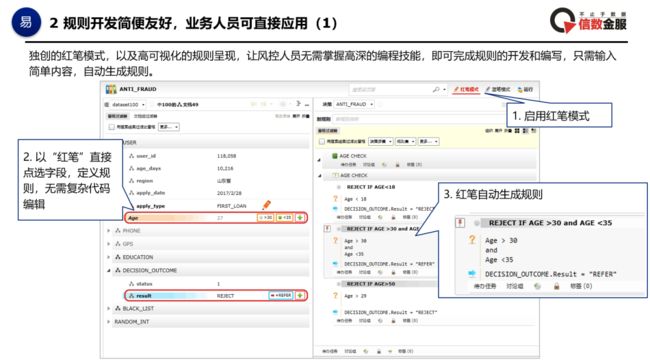Click the green plus on result row
The height and width of the screenshot is (364, 650).
click(x=300, y=296)
